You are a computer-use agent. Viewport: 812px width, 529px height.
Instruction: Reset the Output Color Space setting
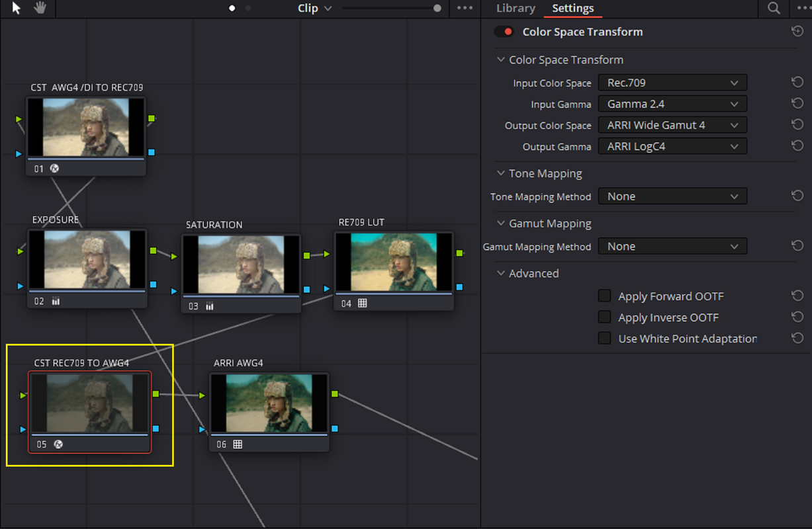click(797, 125)
